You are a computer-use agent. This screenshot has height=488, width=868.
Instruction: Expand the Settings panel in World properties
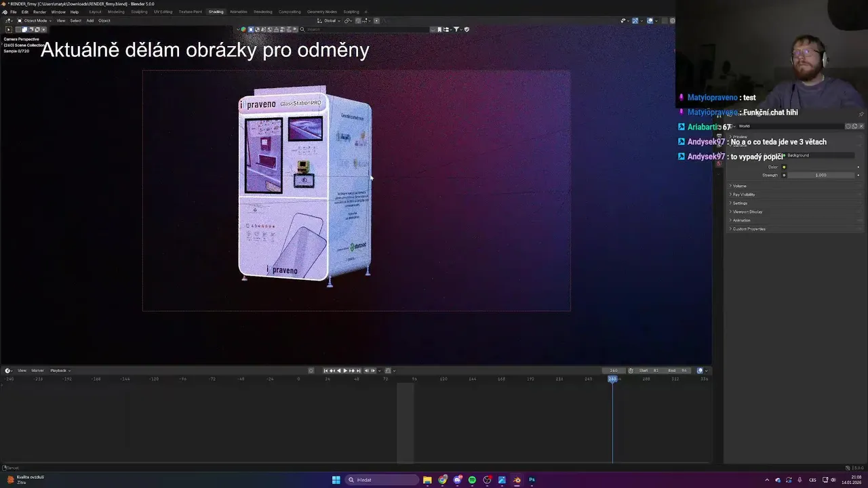740,203
